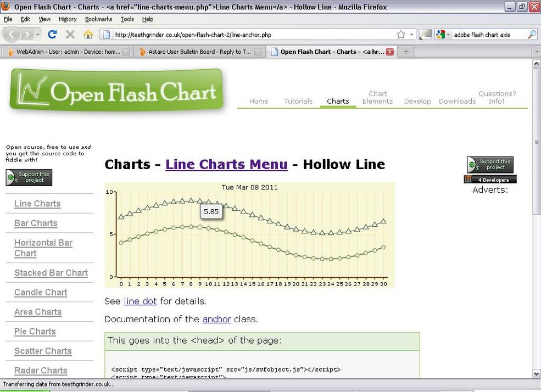Click the page scrollbar up arrow
This screenshot has width=541, height=392.
pos(537,64)
